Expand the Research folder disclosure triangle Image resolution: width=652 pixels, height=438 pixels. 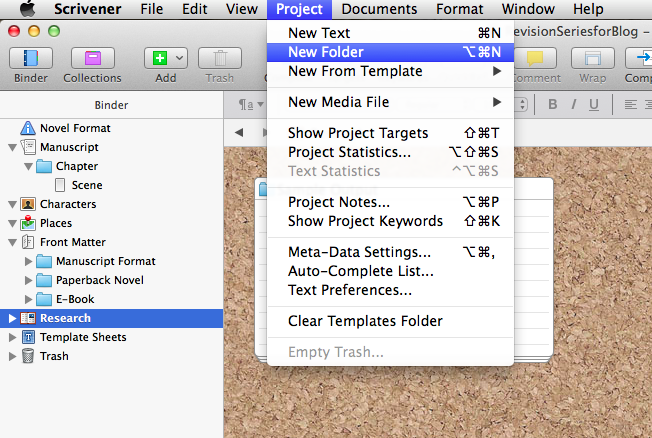click(x=12, y=318)
